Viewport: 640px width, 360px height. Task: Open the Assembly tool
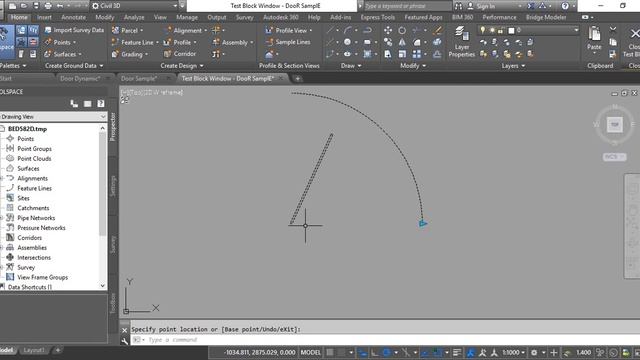(233, 42)
